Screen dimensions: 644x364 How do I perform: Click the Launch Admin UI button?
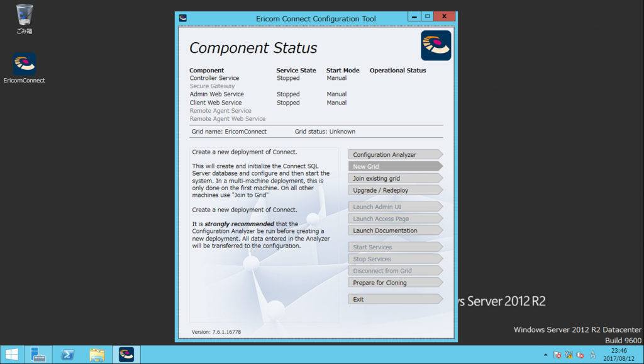pyautogui.click(x=396, y=207)
